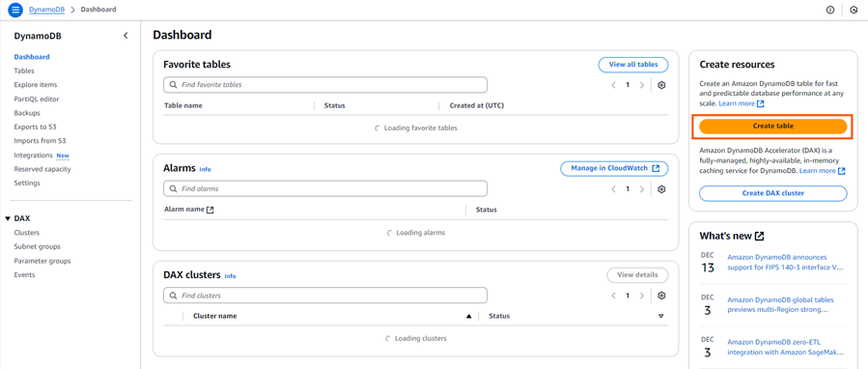868x369 pixels.
Task: Open Integrations in sidebar
Action: tap(33, 156)
